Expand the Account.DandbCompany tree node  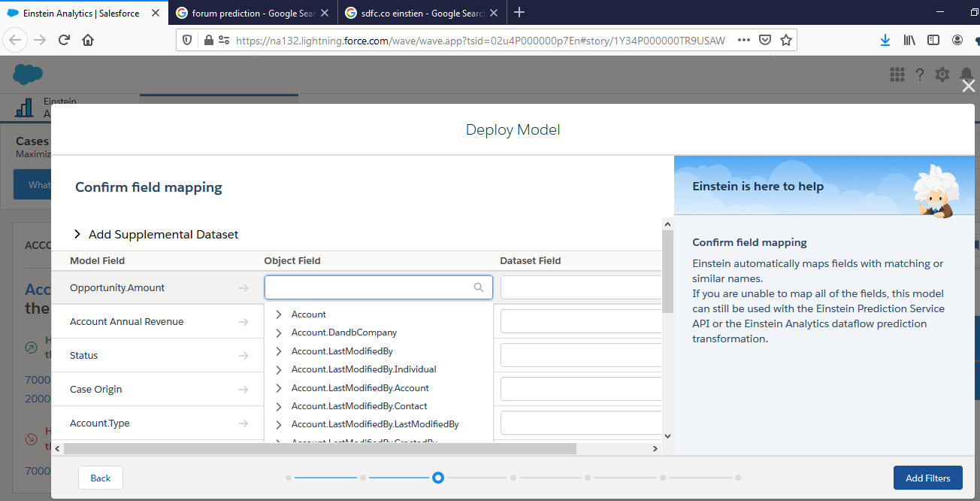[x=279, y=332]
